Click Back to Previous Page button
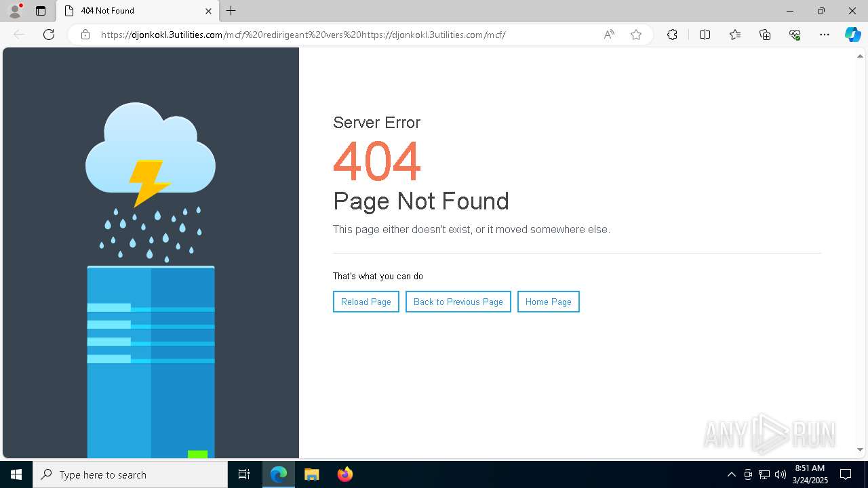The height and width of the screenshot is (488, 868). pyautogui.click(x=458, y=302)
